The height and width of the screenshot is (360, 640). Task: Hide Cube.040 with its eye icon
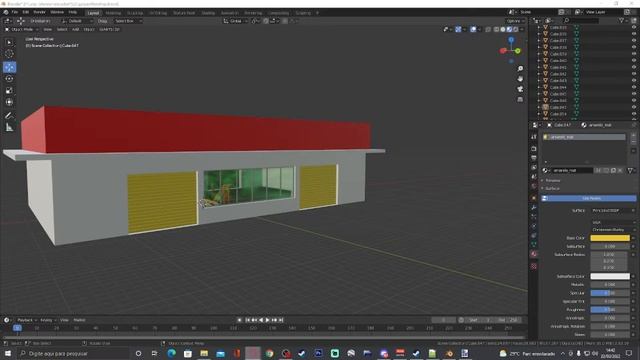click(x=634, y=60)
